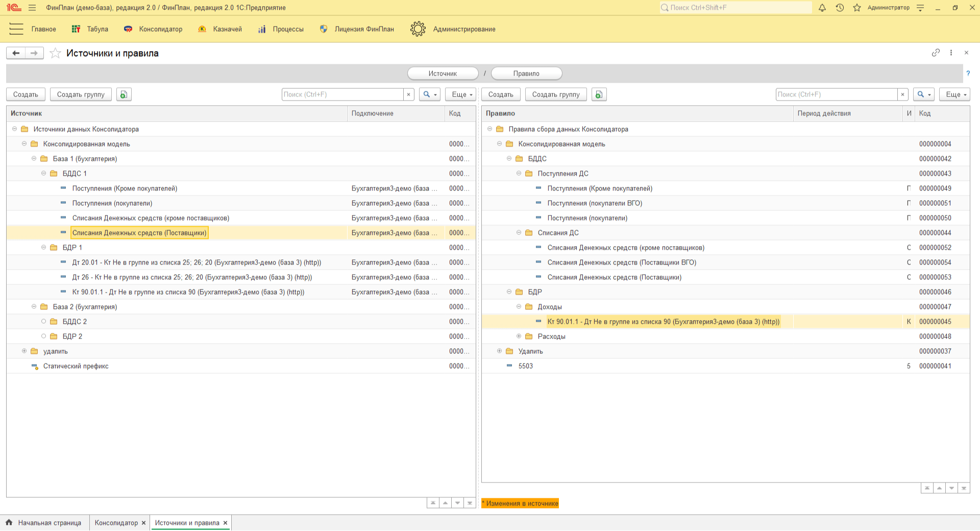The height and width of the screenshot is (531, 980).
Task: Open the Консолидатор section menu
Action: click(153, 29)
